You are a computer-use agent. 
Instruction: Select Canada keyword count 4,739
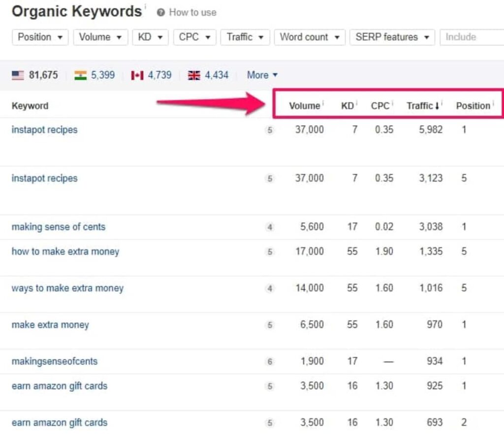(159, 75)
